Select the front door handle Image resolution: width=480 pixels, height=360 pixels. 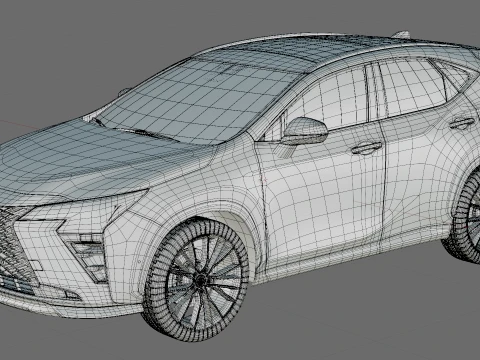coord(367,148)
